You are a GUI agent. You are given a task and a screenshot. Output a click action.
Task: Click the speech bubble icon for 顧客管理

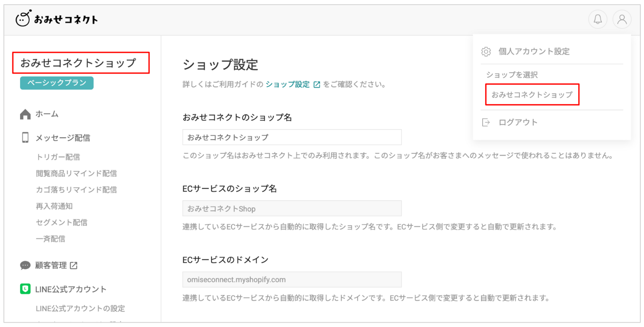[25, 265]
